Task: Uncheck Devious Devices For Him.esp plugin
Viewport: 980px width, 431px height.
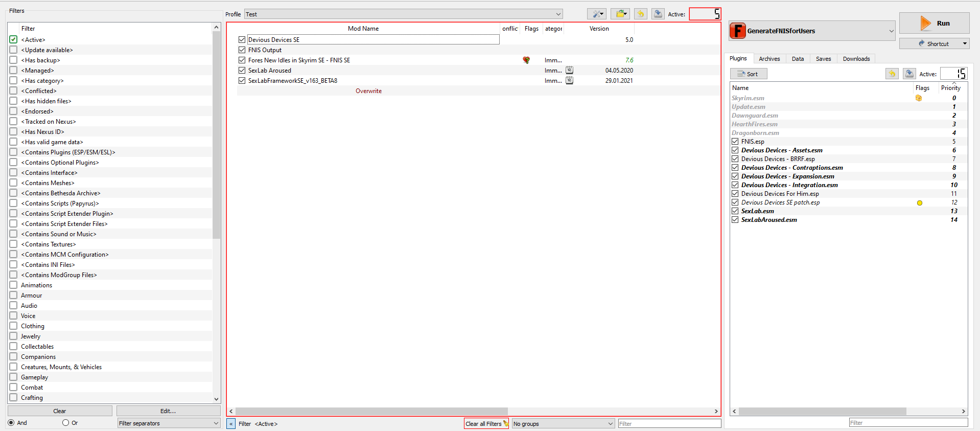Action: (735, 194)
